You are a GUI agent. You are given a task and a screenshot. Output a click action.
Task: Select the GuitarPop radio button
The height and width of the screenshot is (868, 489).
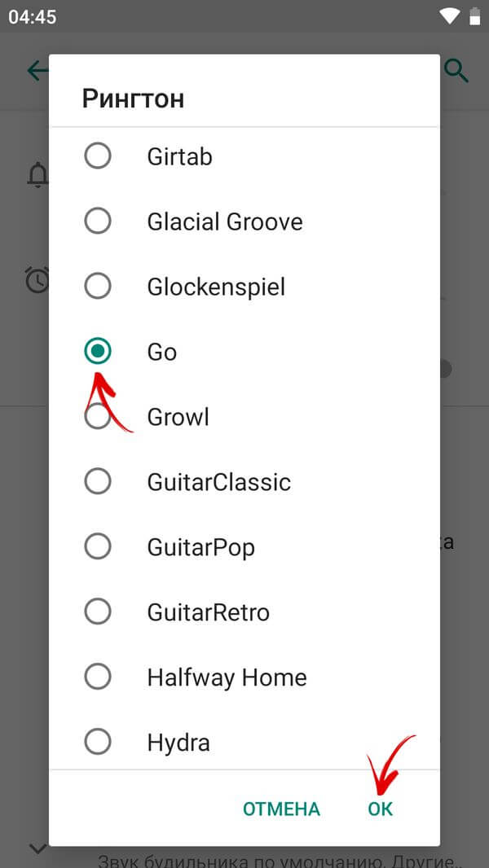point(98,546)
